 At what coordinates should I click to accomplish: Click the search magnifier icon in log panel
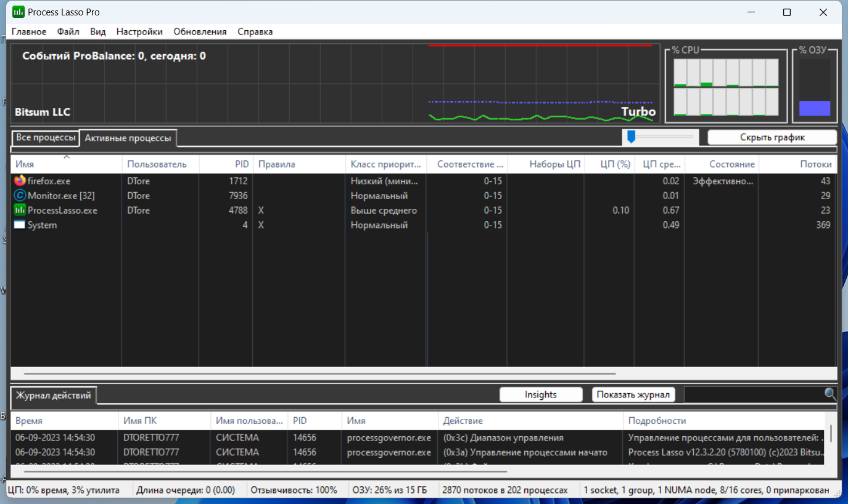pos(831,394)
